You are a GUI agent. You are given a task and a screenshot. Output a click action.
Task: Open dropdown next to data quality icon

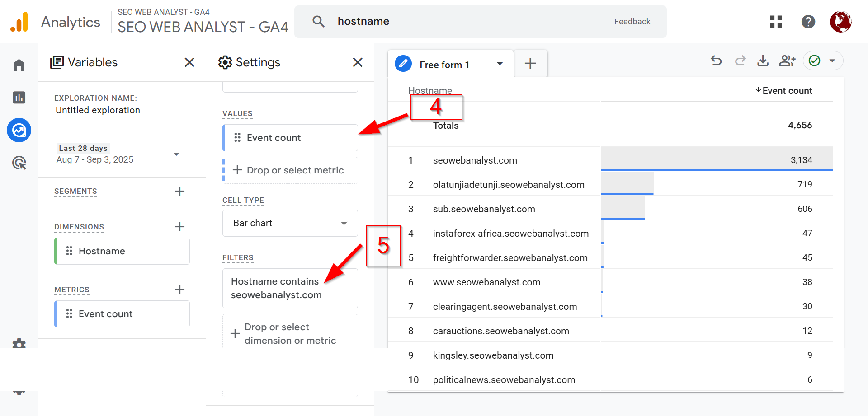pyautogui.click(x=832, y=61)
